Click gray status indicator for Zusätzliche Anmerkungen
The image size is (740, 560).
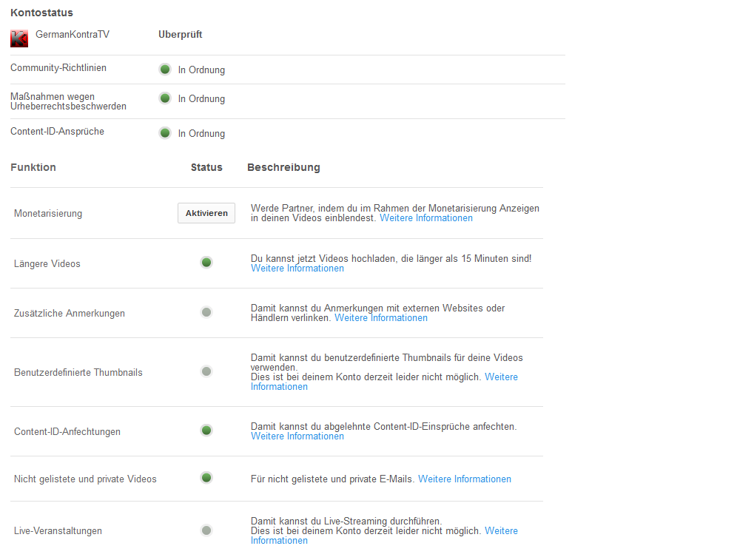[206, 312]
